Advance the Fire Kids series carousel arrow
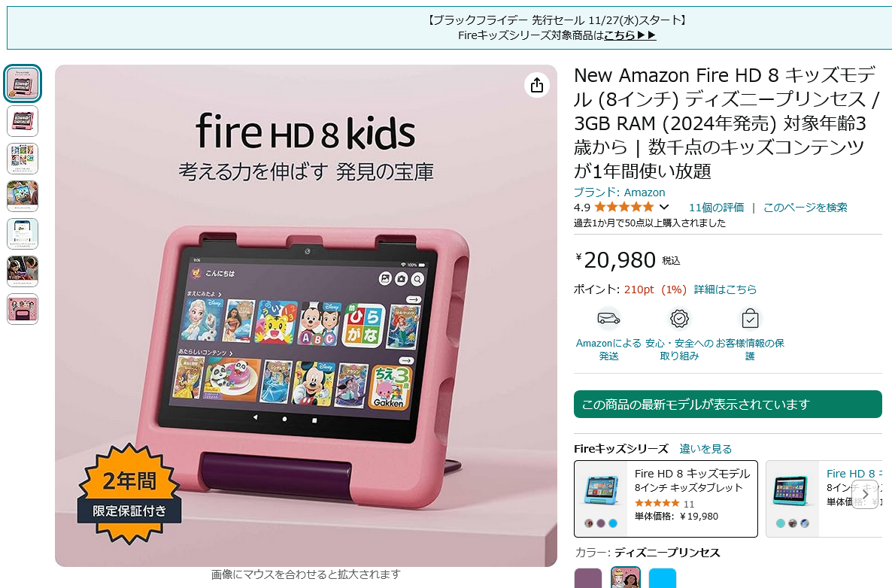Screen dimensions: 892x588 (x=865, y=494)
